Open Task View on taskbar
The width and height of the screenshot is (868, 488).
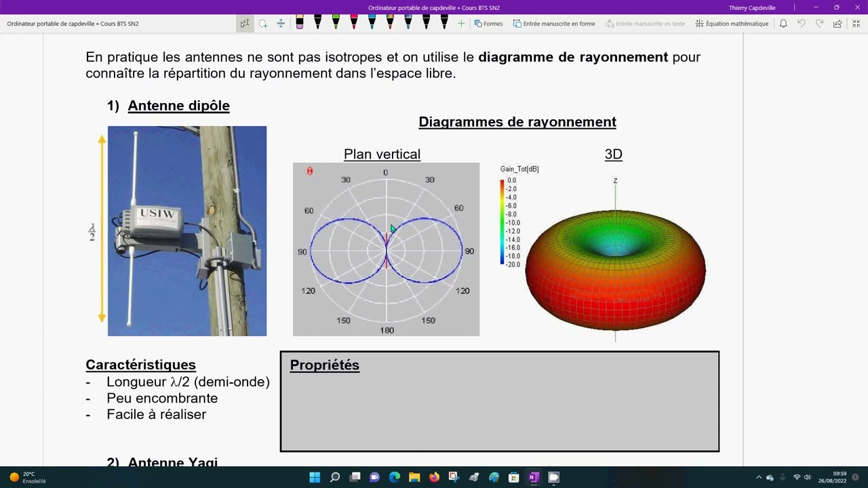tap(355, 477)
